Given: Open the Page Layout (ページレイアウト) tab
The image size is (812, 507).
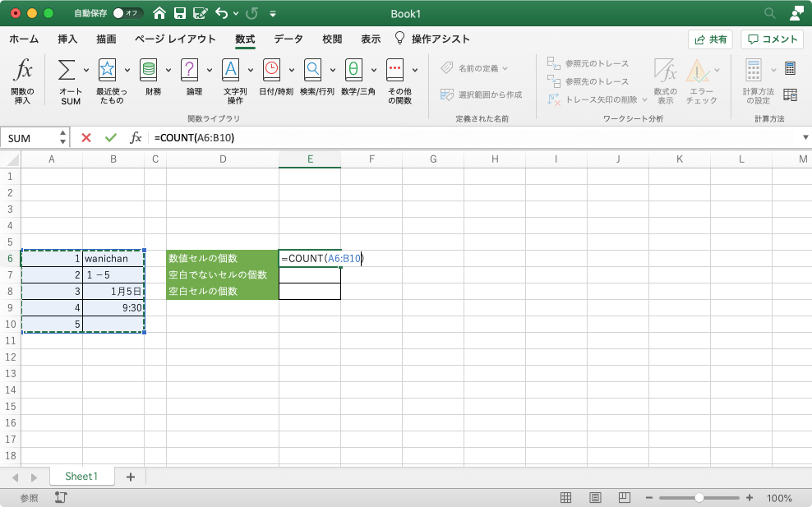Looking at the screenshot, I should [x=175, y=39].
